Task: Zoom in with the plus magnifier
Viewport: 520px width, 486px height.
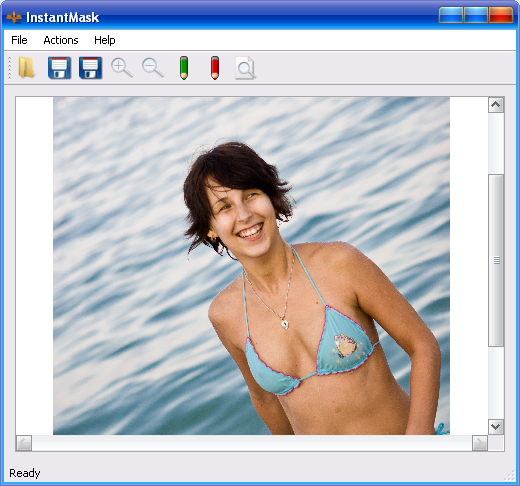Action: point(121,68)
